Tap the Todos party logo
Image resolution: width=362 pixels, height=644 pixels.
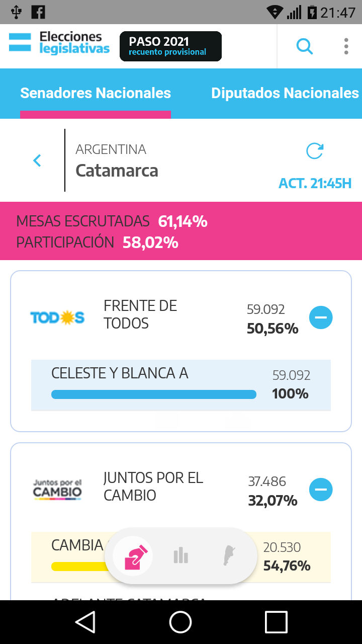(57, 317)
